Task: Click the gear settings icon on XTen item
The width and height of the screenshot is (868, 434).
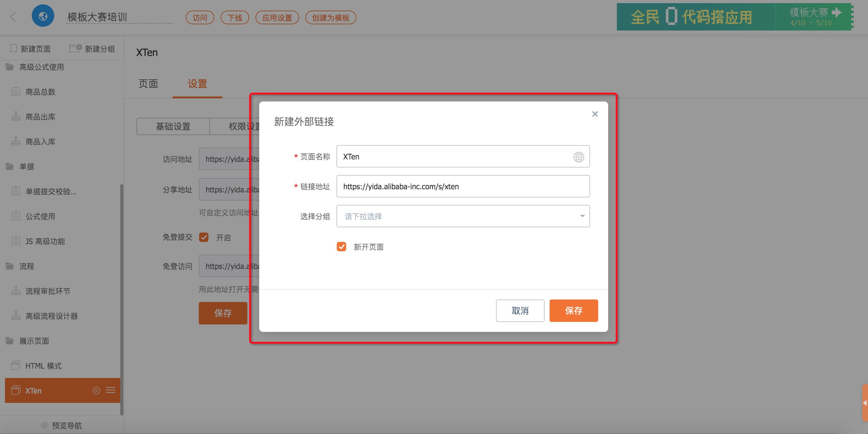Action: click(x=96, y=390)
